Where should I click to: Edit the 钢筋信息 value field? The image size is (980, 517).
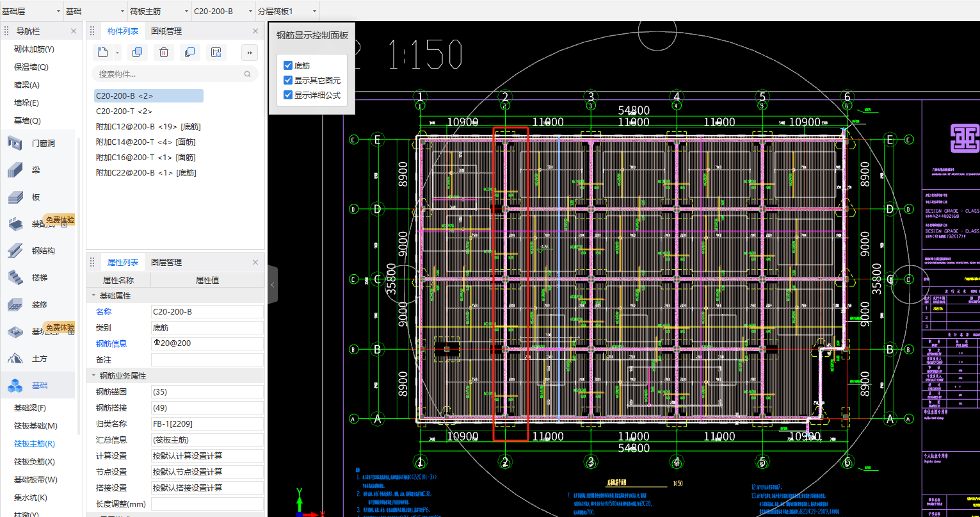click(x=207, y=343)
